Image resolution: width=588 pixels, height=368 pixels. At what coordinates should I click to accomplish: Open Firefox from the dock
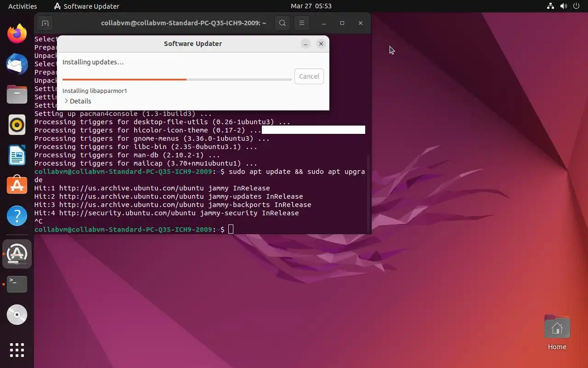(x=17, y=34)
